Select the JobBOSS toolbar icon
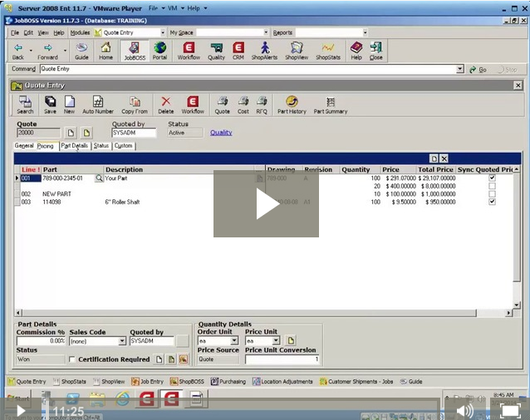530x420 pixels. point(135,51)
